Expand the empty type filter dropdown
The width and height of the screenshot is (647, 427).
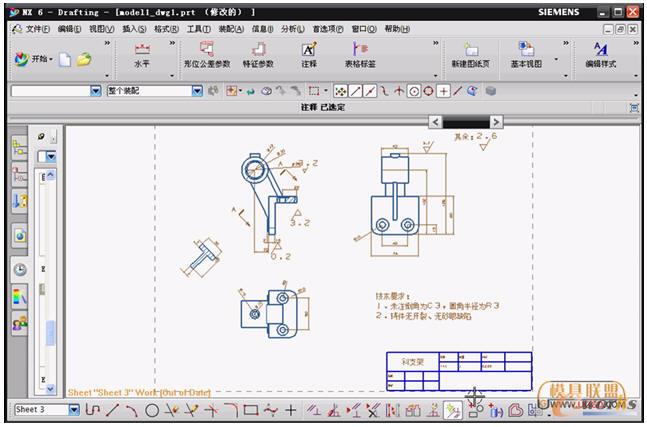click(97, 91)
